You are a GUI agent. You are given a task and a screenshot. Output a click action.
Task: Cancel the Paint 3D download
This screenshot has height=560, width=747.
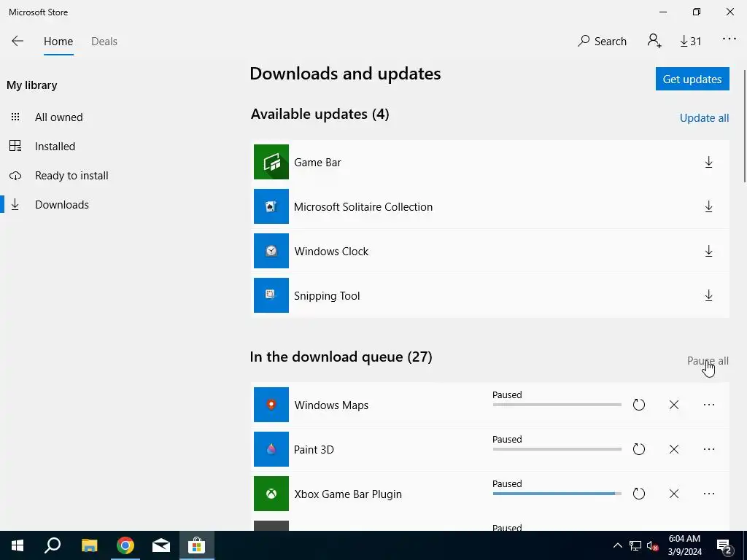pyautogui.click(x=673, y=449)
